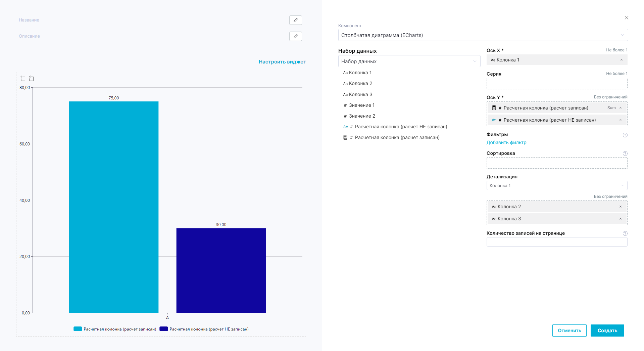Viewport: 644px width, 351px height.
Task: Select Значение 1 in the dataset list
Action: pos(361,105)
